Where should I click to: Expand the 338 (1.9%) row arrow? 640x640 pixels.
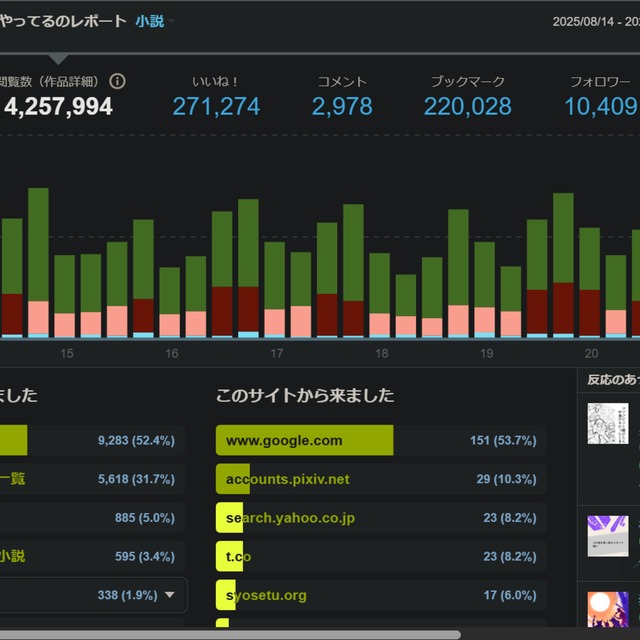click(169, 595)
